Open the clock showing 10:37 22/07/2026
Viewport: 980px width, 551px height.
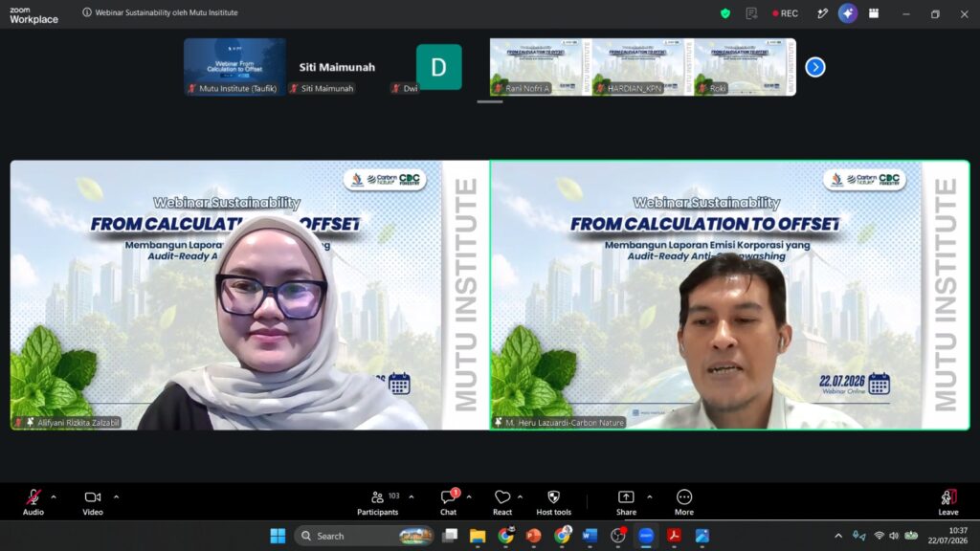tap(947, 536)
